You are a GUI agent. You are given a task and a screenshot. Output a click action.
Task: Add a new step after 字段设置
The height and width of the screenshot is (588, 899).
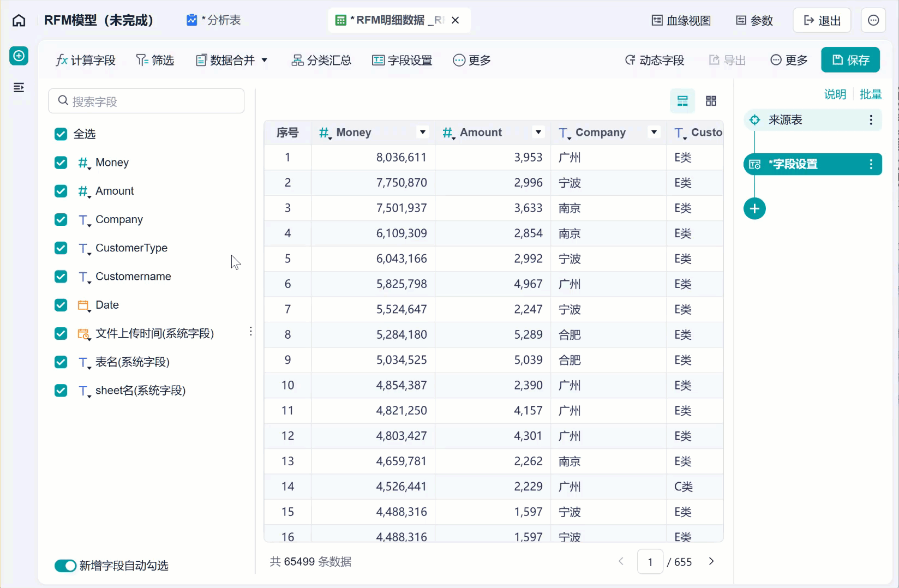(754, 208)
